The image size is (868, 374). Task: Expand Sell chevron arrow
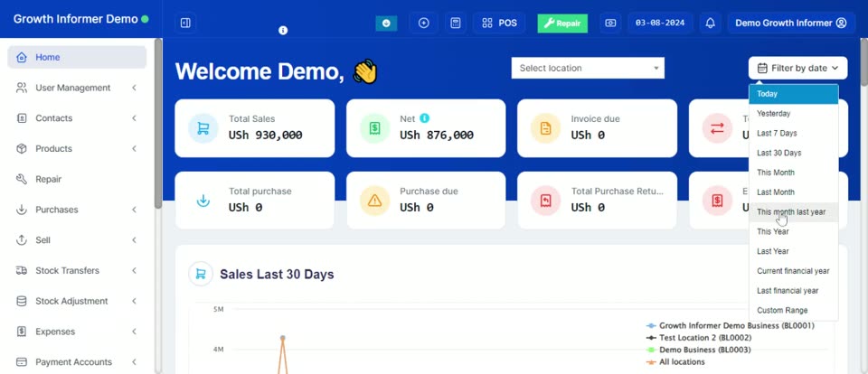click(134, 239)
